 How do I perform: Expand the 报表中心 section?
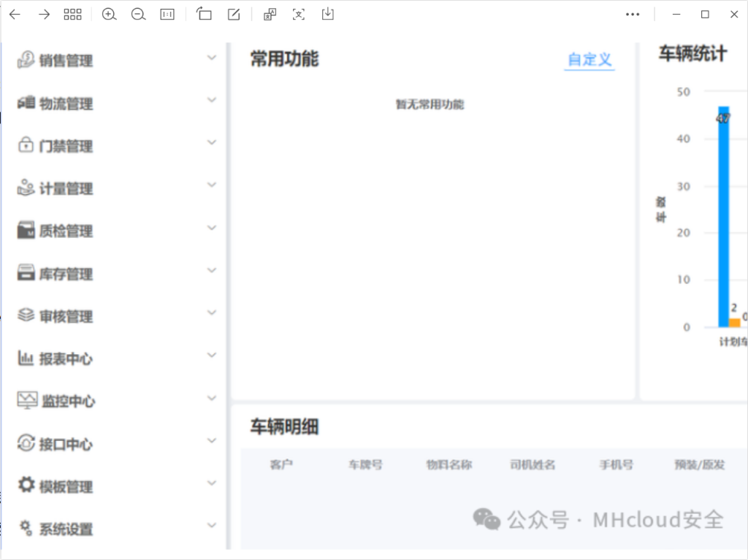pos(212,355)
